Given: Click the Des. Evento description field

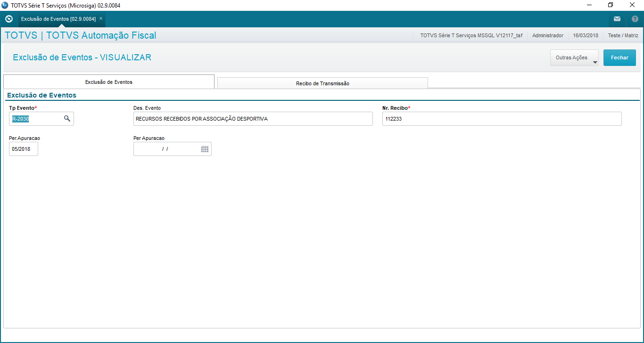Looking at the screenshot, I should tap(253, 119).
